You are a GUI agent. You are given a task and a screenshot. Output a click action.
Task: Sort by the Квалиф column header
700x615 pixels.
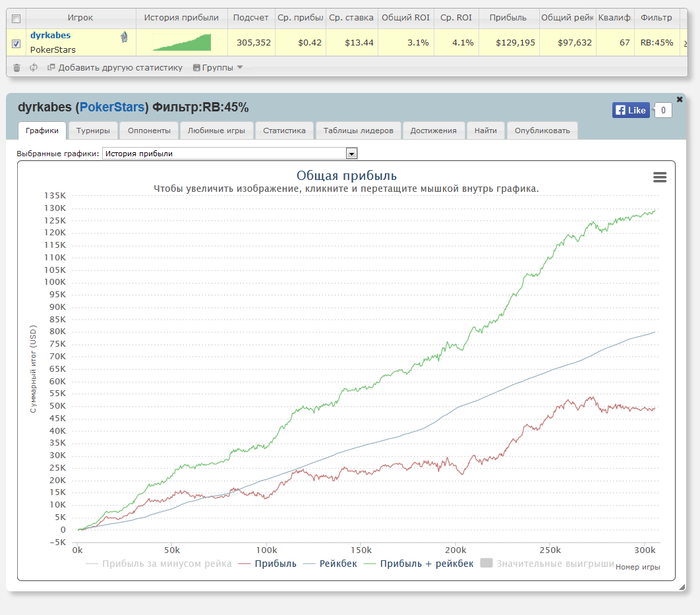(x=614, y=18)
